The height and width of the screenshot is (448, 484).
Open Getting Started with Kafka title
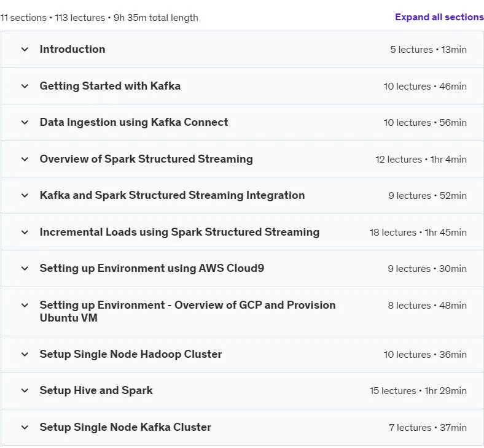pyautogui.click(x=110, y=86)
